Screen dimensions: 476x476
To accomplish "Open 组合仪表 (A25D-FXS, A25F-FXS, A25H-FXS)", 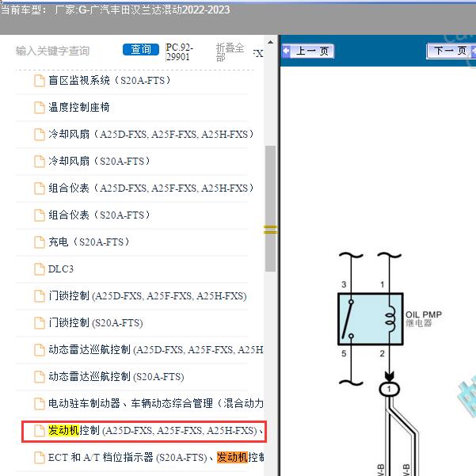I will [x=150, y=188].
